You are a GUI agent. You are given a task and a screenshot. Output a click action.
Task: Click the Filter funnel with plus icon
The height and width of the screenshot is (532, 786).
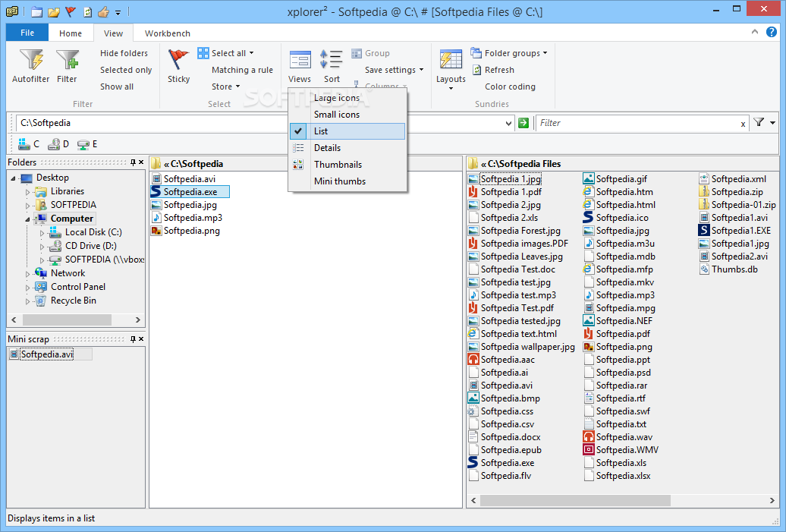[68, 60]
